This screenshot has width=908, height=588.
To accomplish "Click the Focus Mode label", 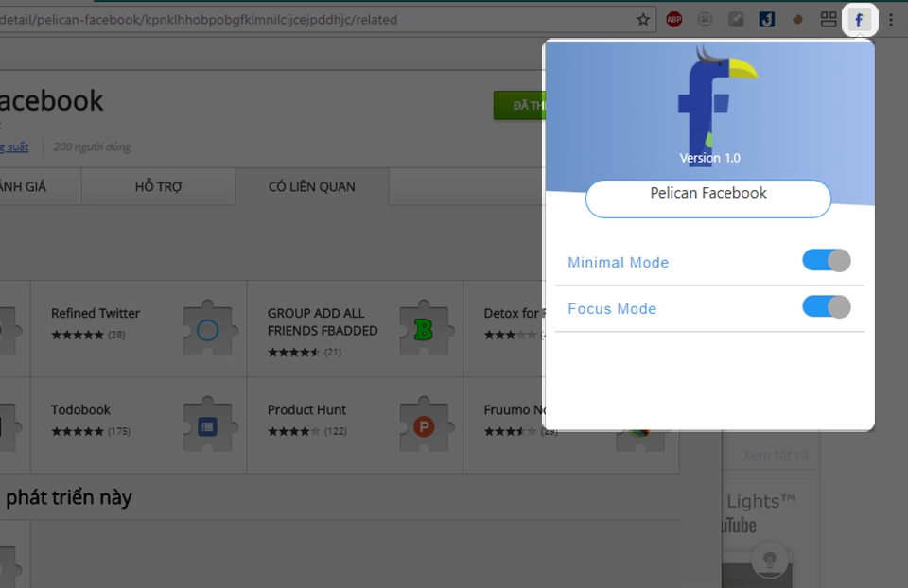I will 612,308.
